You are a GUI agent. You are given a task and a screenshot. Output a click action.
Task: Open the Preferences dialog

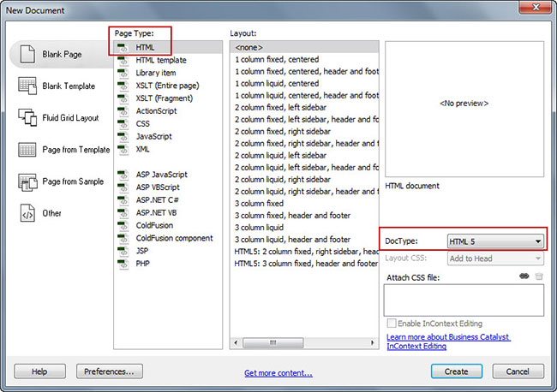coord(110,371)
